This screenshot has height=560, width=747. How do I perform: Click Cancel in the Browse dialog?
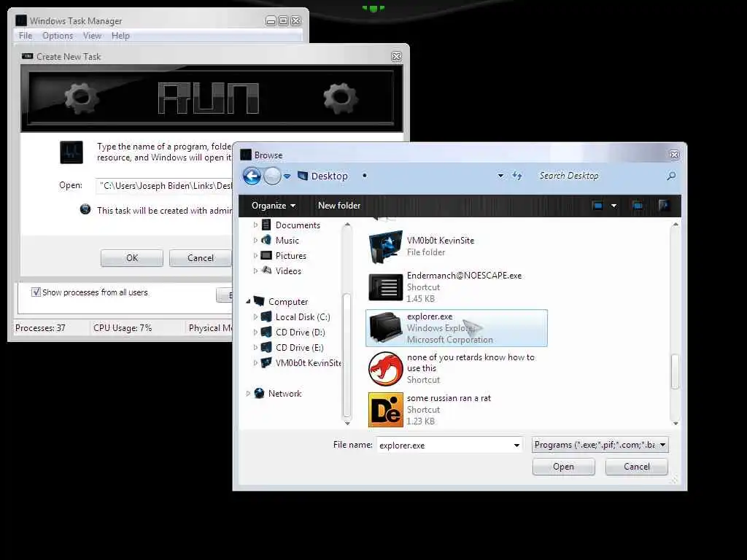tap(636, 467)
